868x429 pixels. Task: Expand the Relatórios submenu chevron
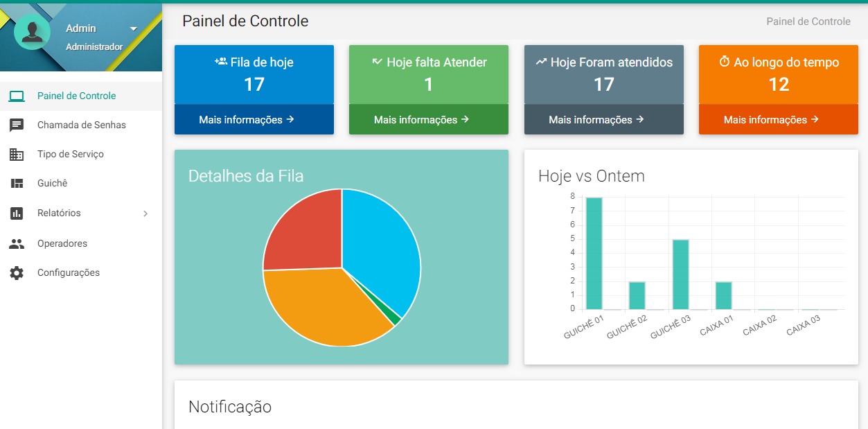pos(145,213)
